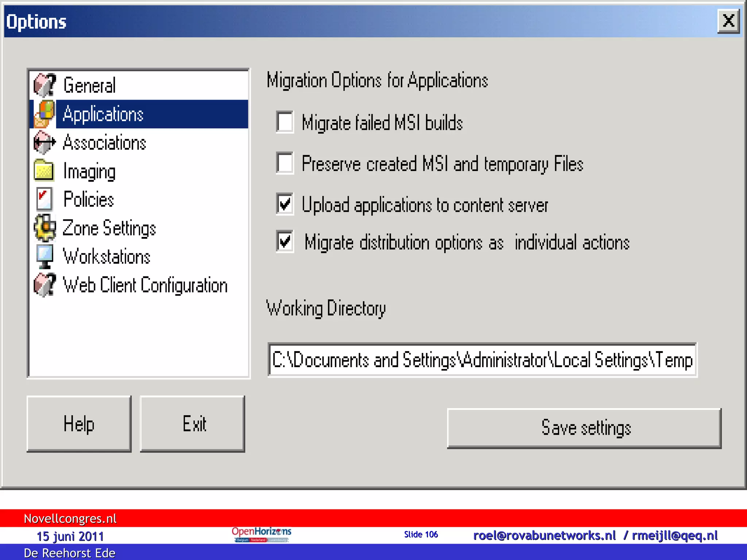The height and width of the screenshot is (560, 747).
Task: Click the Slide 106 label
Action: pos(421,534)
